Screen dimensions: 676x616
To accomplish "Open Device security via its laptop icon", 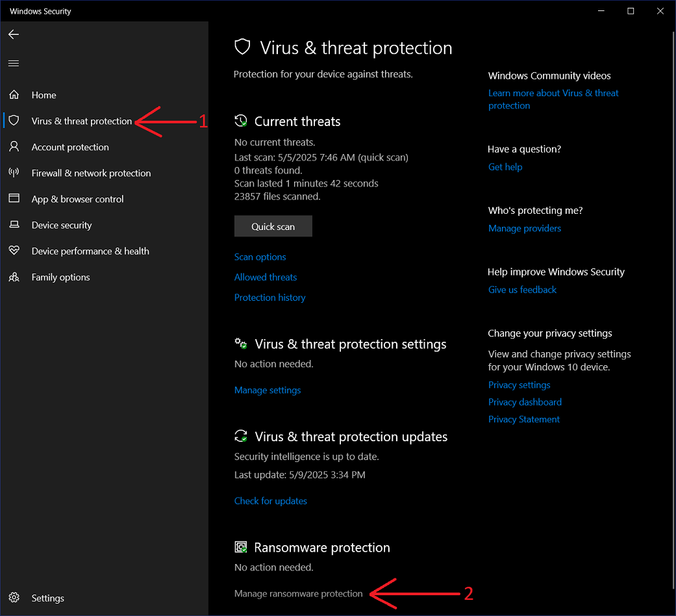I will (x=14, y=224).
